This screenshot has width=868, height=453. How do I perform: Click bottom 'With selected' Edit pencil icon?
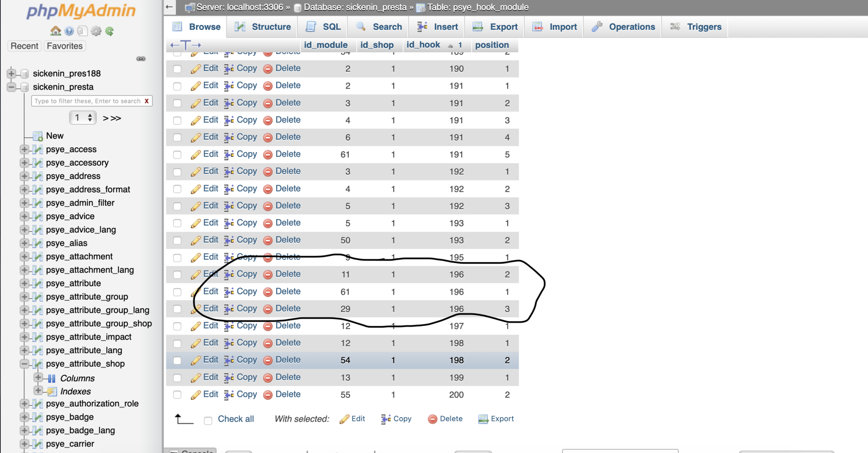[x=344, y=419]
